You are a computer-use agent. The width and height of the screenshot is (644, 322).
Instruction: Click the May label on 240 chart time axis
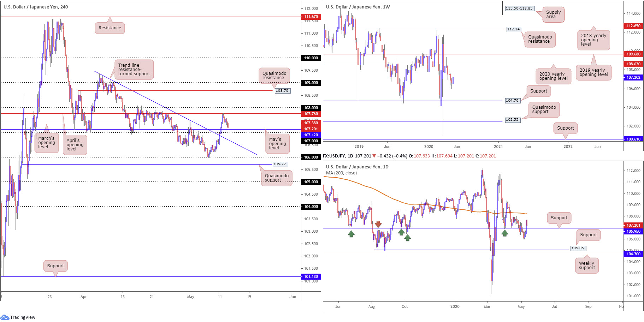191,297
